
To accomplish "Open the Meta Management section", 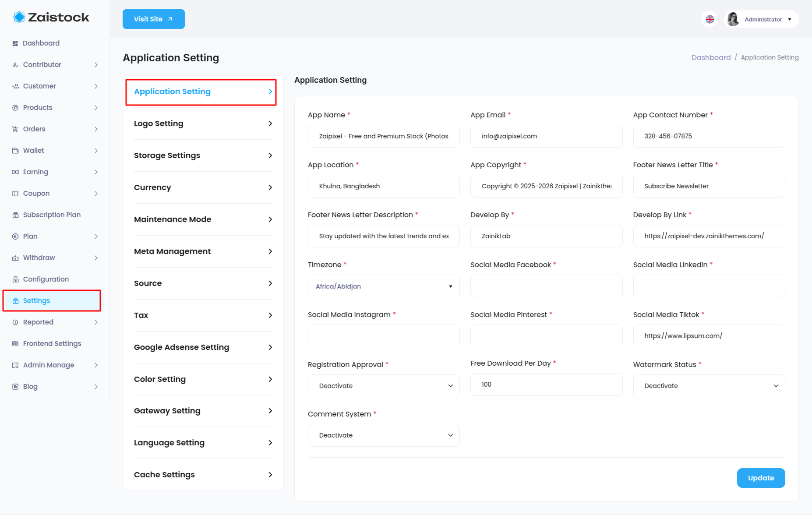I will [203, 251].
